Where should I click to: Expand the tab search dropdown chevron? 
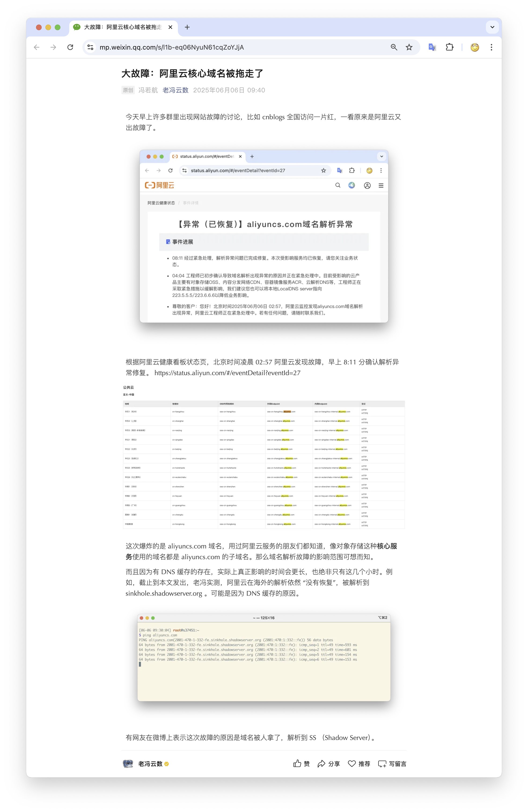tap(492, 27)
